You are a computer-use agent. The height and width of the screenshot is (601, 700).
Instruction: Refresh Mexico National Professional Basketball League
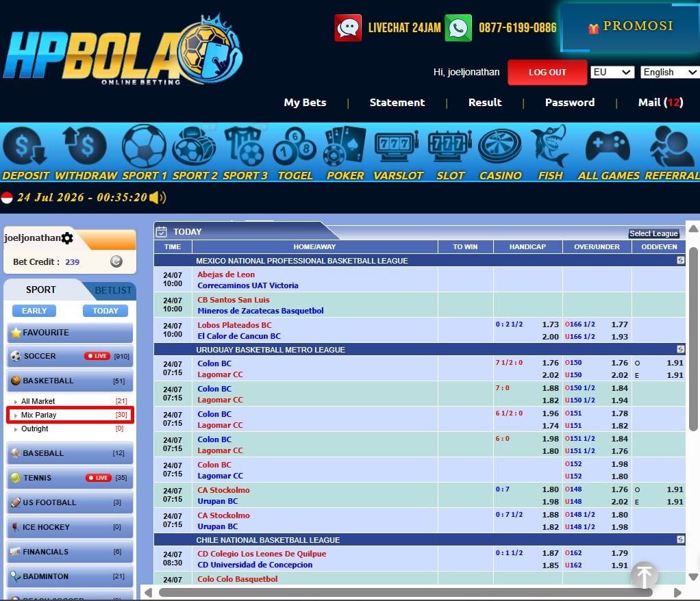tap(680, 260)
